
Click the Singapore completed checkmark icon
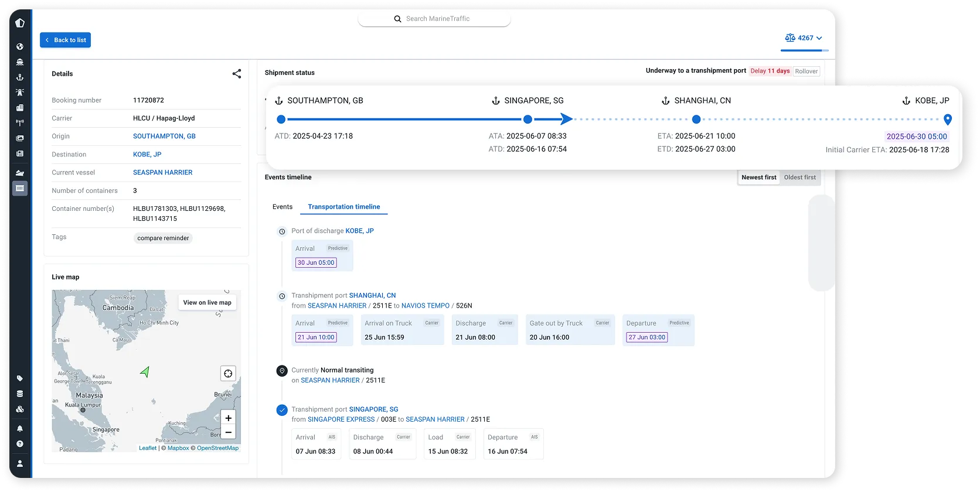click(x=282, y=410)
